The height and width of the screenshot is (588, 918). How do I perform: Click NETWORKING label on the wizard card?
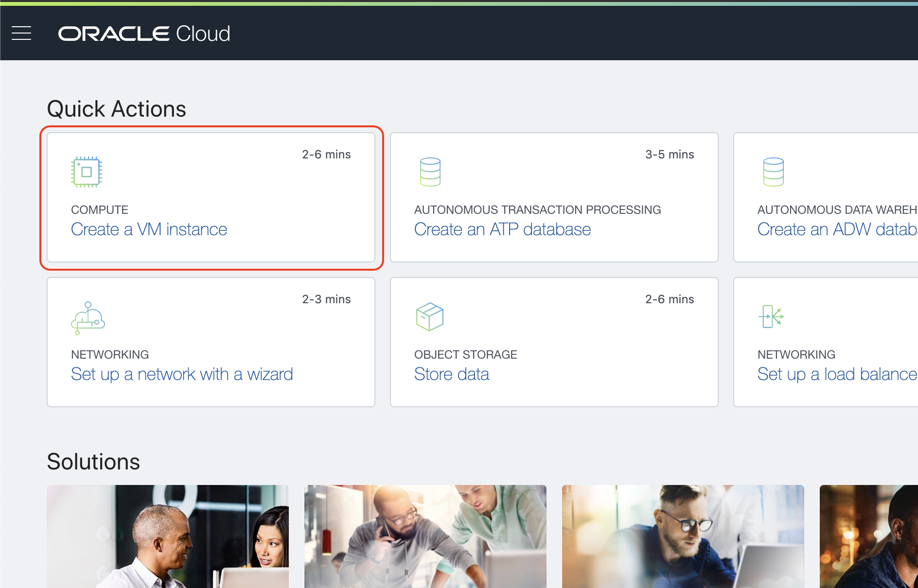[x=110, y=355]
